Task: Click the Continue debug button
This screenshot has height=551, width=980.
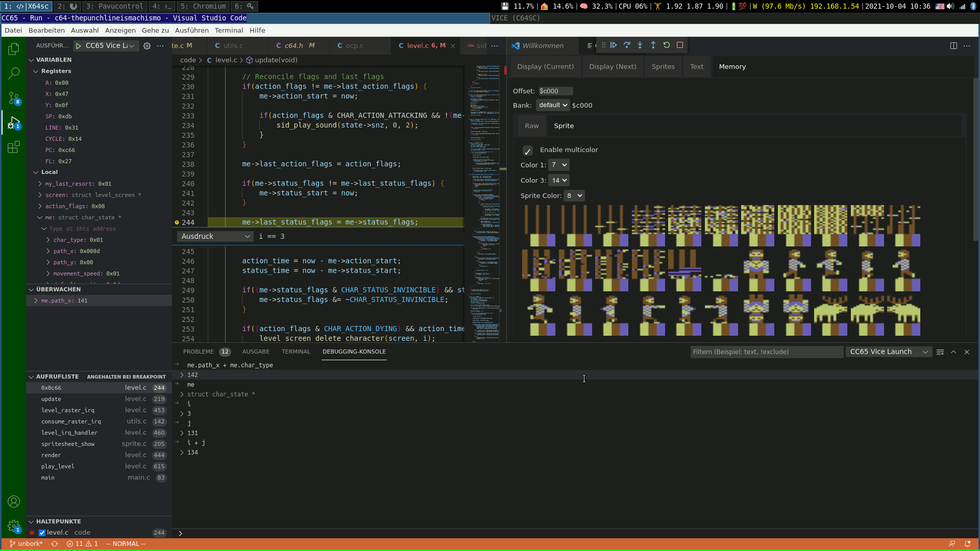Action: (614, 45)
